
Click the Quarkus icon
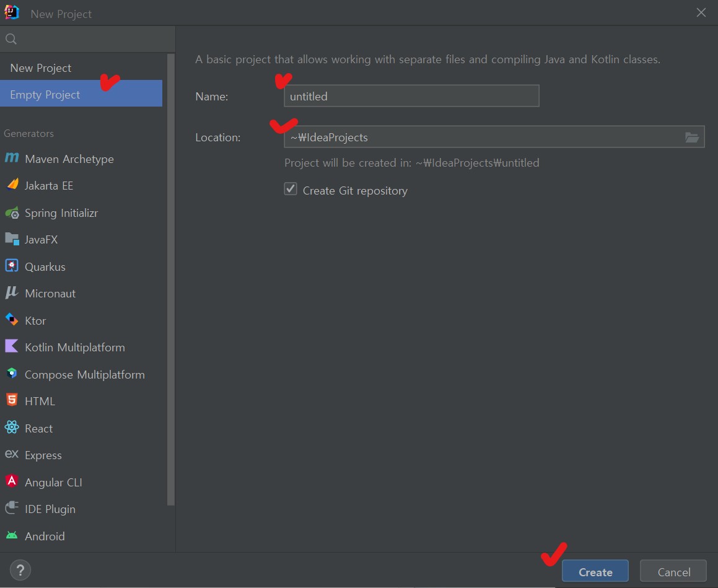pos(12,266)
